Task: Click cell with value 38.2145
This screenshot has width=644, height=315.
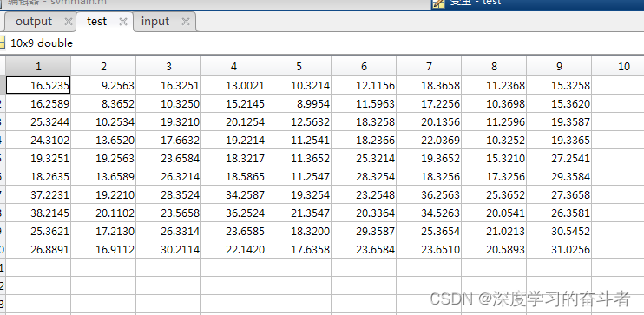Action: point(38,213)
